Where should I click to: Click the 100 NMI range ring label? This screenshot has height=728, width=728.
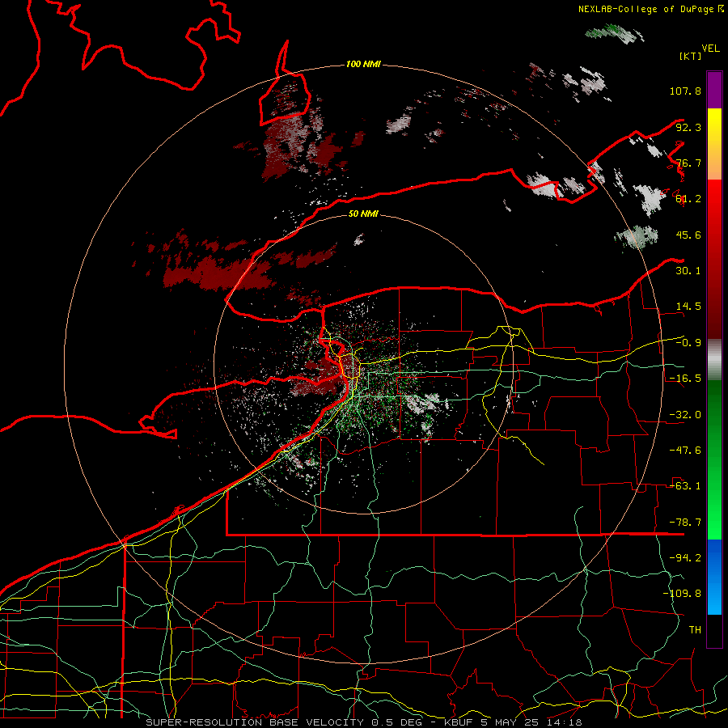(x=363, y=64)
